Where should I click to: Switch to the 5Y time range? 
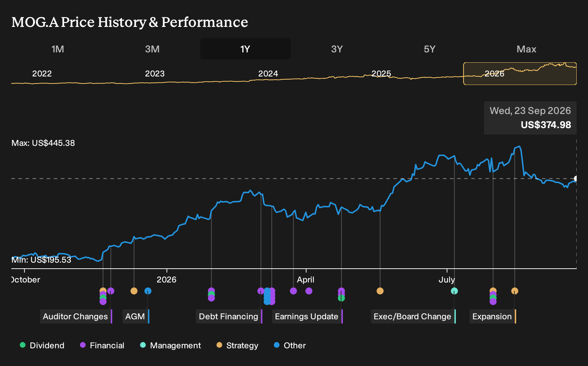point(430,49)
